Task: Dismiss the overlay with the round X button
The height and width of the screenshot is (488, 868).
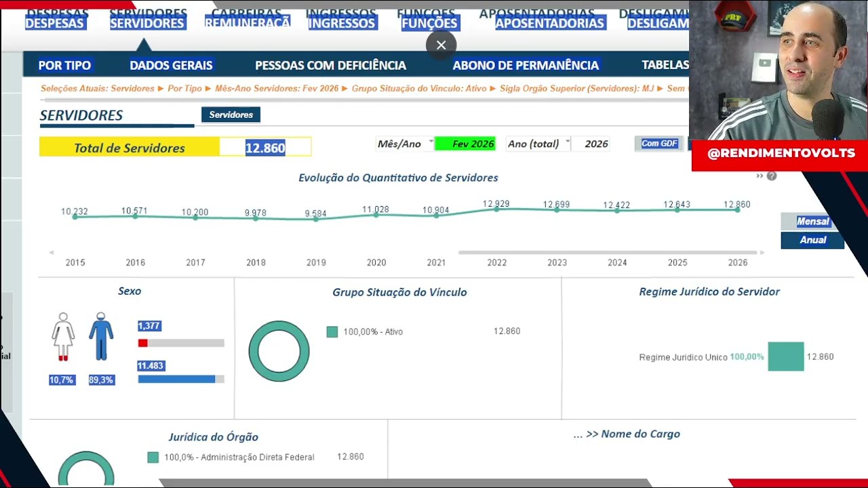Action: coord(441,45)
